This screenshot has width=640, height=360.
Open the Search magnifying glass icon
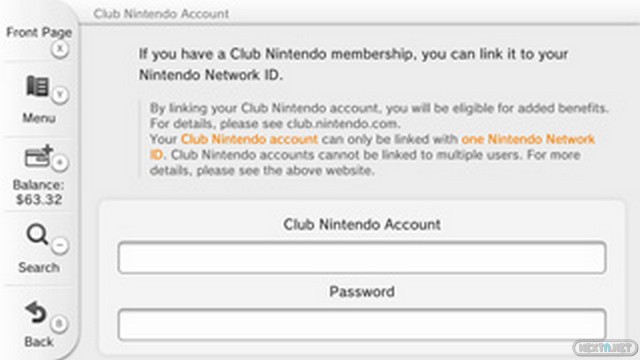coord(37,234)
